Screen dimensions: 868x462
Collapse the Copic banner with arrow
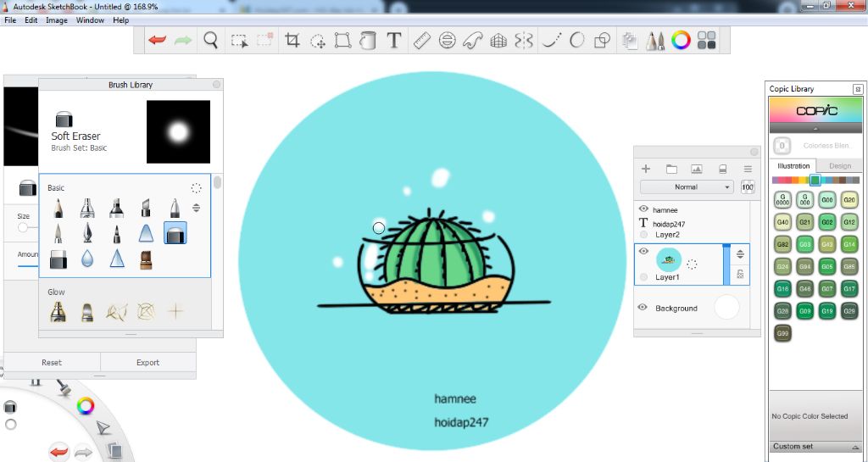[816, 128]
